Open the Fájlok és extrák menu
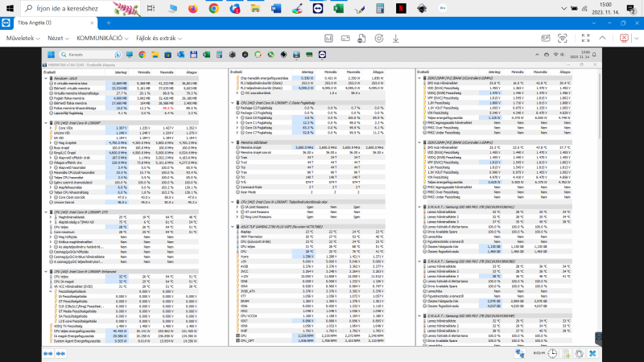 pos(159,38)
